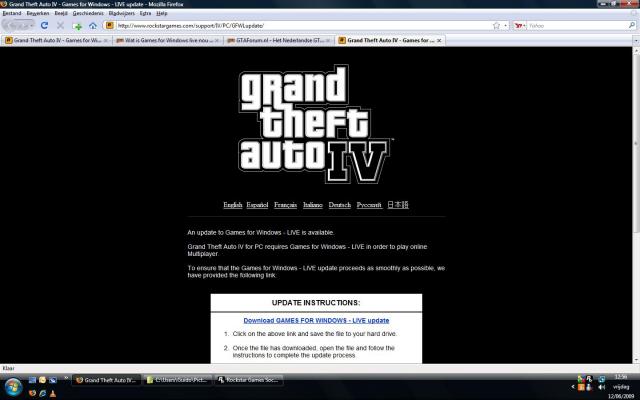Click the grey Stop loading X icon
Viewport: 640px width, 400px height.
pos(60,25)
